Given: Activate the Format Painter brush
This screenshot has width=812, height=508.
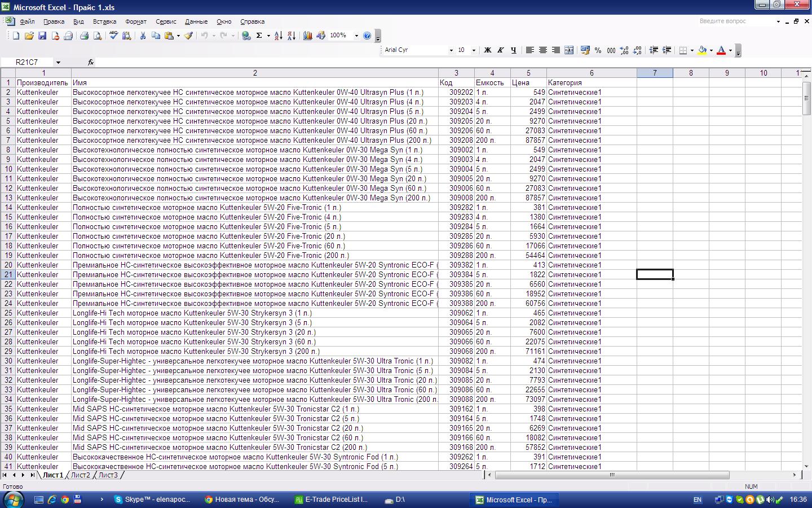Looking at the screenshot, I should coord(188,36).
